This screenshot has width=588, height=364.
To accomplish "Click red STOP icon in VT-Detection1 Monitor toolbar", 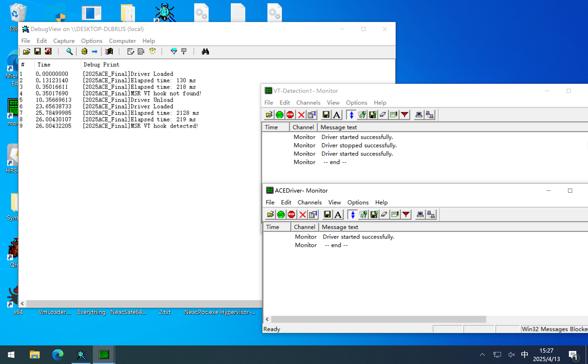I will tap(290, 115).
